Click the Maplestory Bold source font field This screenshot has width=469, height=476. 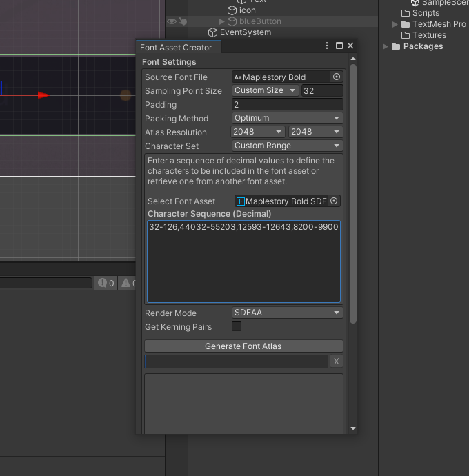pyautogui.click(x=281, y=77)
